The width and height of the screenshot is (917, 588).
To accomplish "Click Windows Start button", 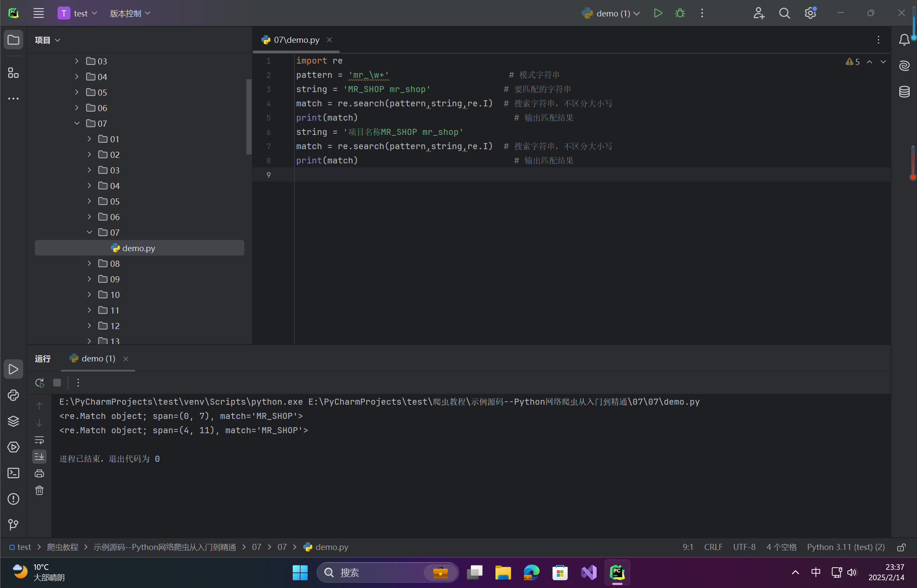I will click(x=300, y=572).
